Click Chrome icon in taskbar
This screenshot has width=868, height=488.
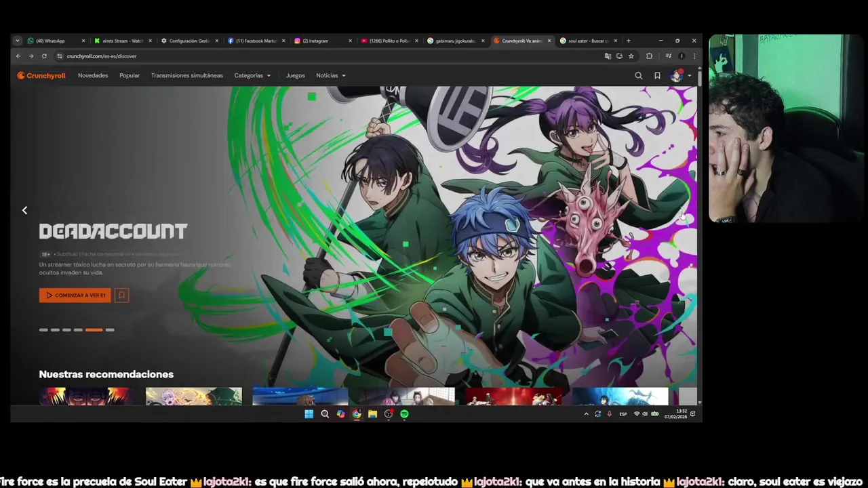click(x=357, y=414)
